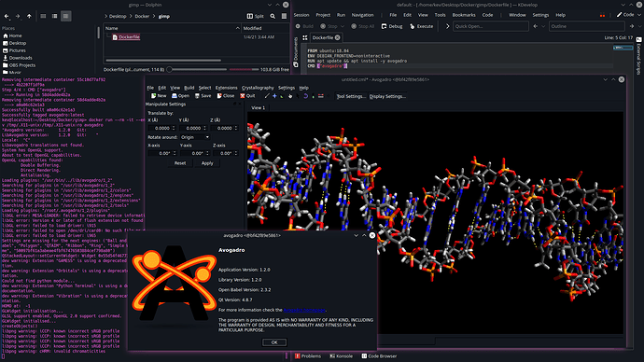The height and width of the screenshot is (362, 644).
Task: Click the Quick Open field in KDevelop
Action: (490, 26)
